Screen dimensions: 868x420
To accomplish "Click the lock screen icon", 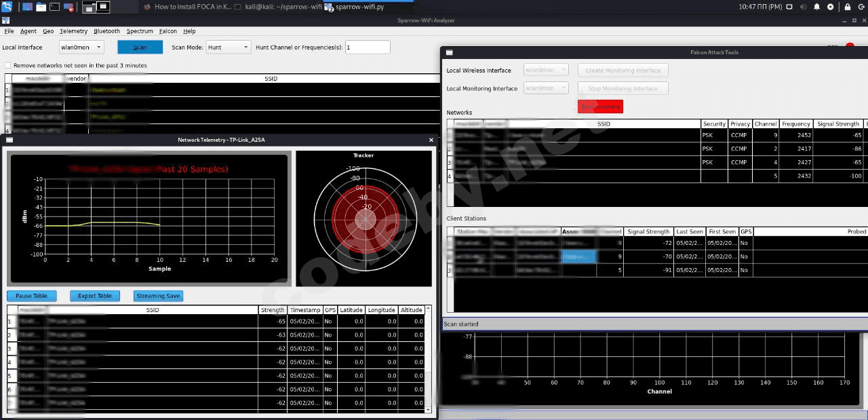I will 847,7.
